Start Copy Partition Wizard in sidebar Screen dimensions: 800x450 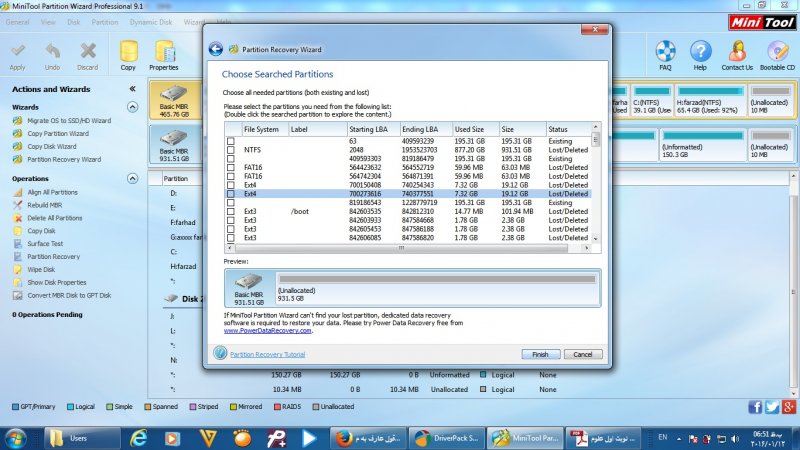[x=58, y=133]
